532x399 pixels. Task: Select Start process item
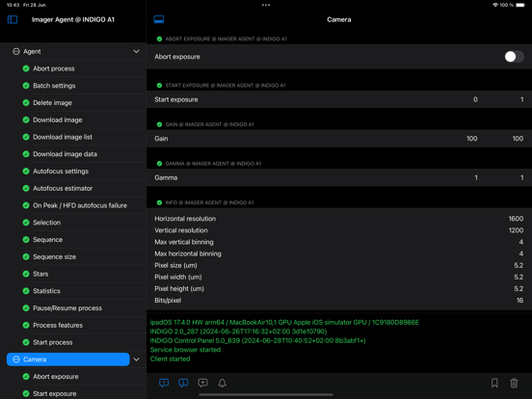click(53, 342)
